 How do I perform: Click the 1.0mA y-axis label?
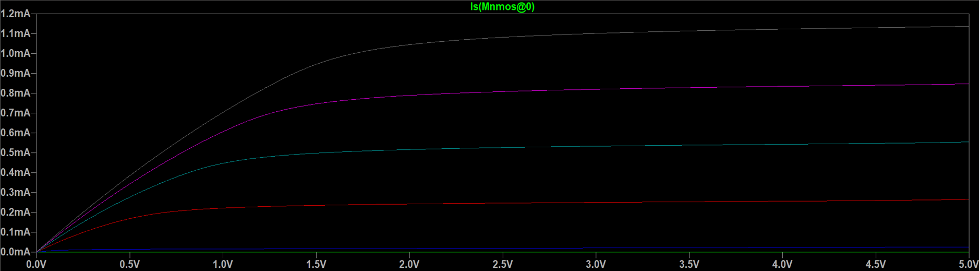tap(15, 53)
